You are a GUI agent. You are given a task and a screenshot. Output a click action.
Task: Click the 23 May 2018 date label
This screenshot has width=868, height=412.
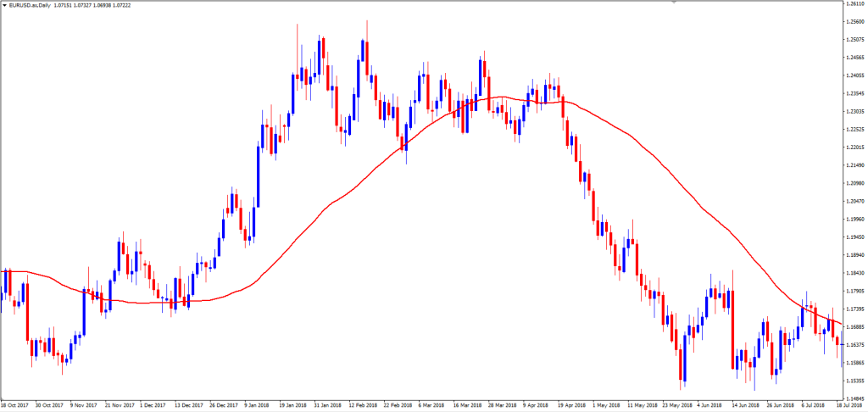[x=679, y=405]
